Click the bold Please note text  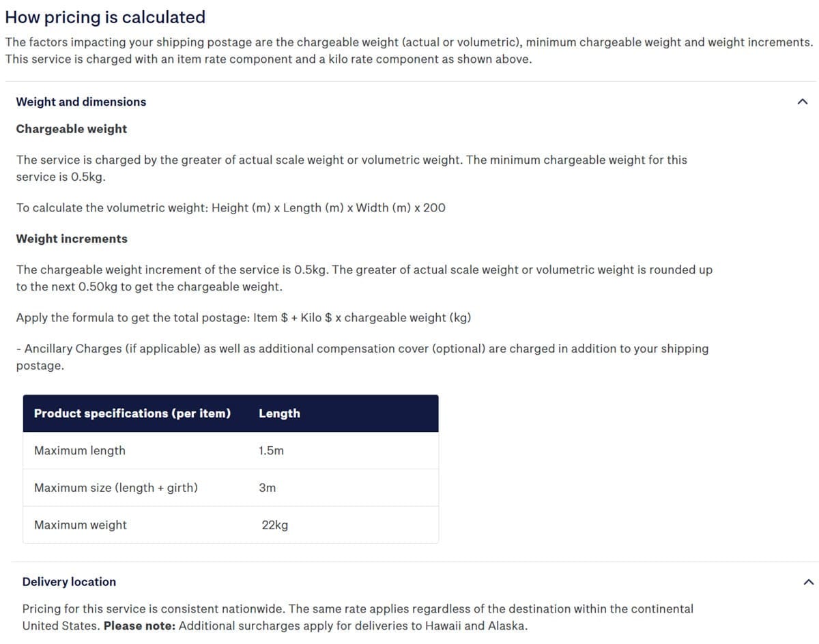tap(139, 626)
